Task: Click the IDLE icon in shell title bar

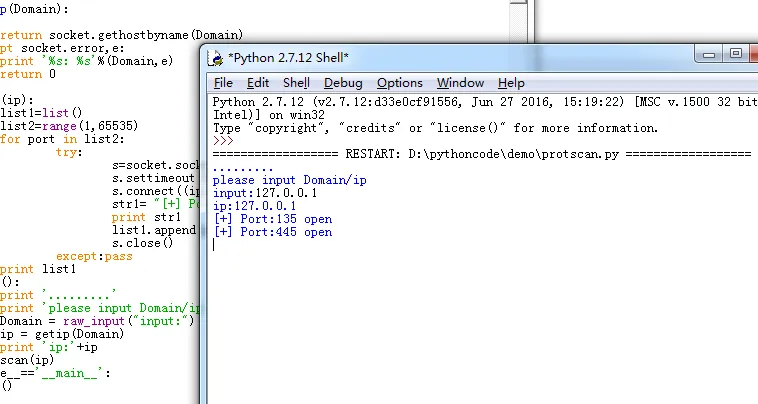Action: pyautogui.click(x=215, y=57)
